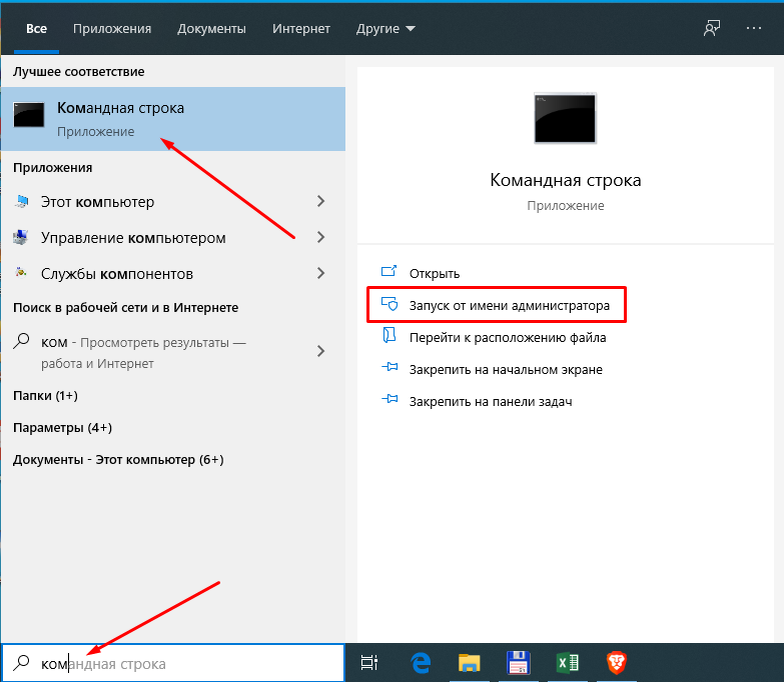This screenshot has height=682, width=784.
Task: Click the Этот компьютер icon
Action: point(21,202)
